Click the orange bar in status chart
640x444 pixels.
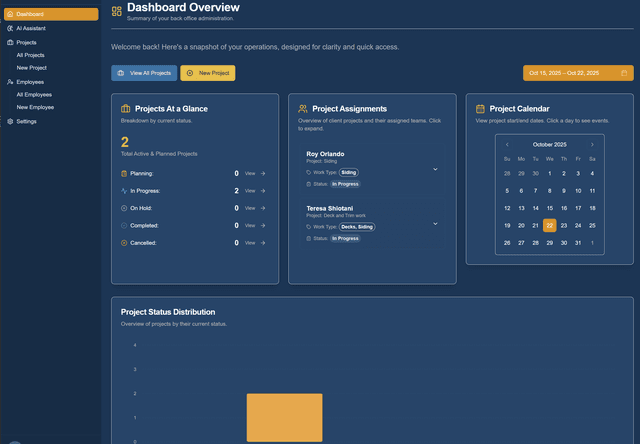tap(284, 417)
